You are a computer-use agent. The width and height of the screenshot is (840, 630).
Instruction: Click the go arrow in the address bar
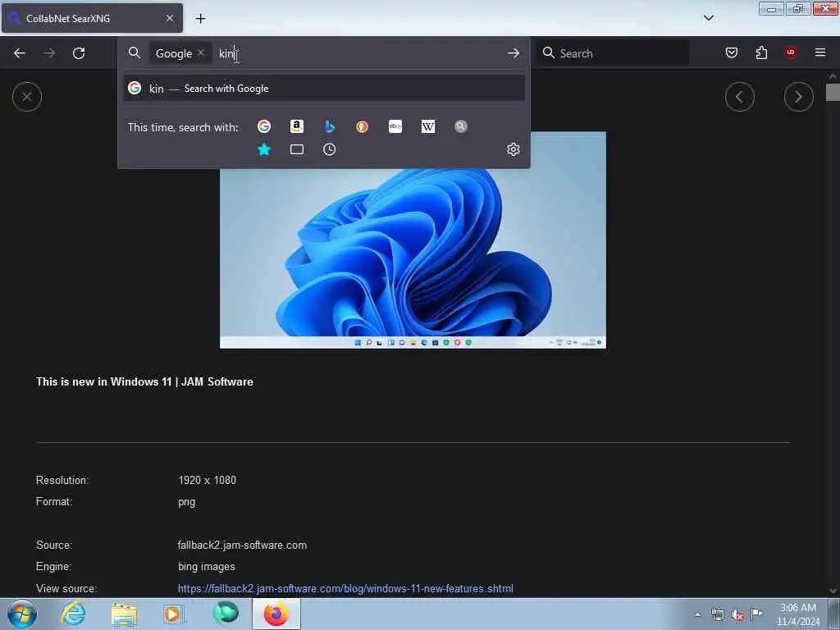514,53
